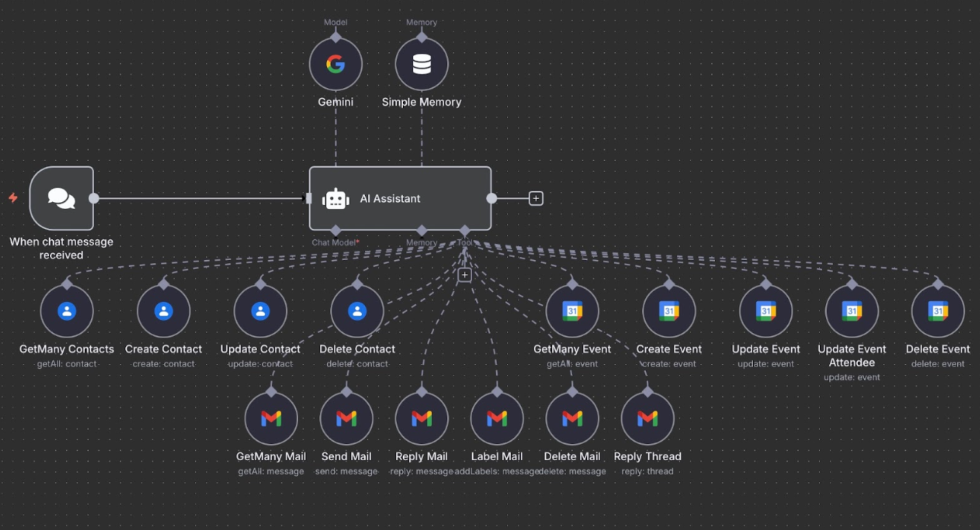
Task: Click the When chat message received trigger
Action: (x=61, y=198)
